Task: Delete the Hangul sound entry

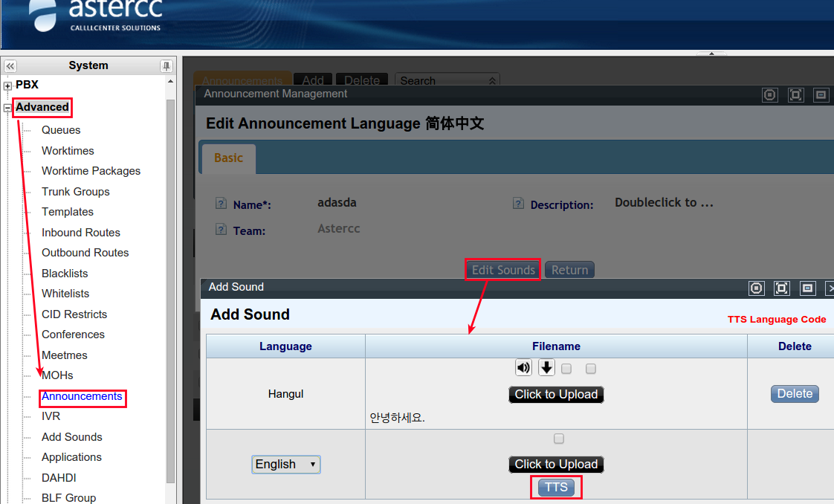Action: pyautogui.click(x=795, y=394)
